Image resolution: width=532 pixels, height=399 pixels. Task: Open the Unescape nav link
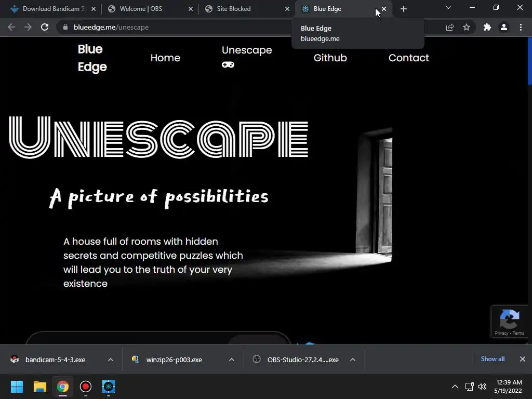point(247,50)
